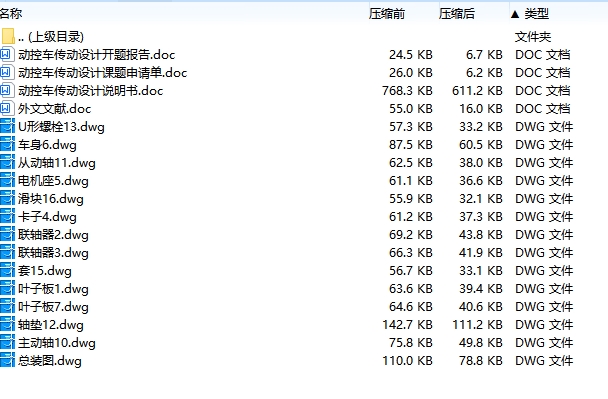Select file name U形螺栓13.dwg

point(61,127)
